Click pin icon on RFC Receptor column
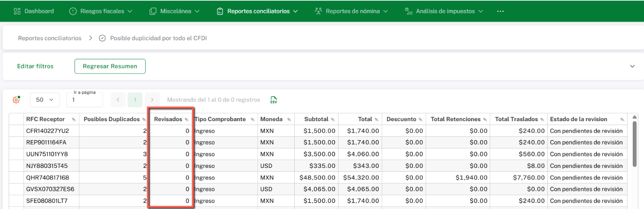Viewport: 644px width, 209px height. [x=74, y=119]
